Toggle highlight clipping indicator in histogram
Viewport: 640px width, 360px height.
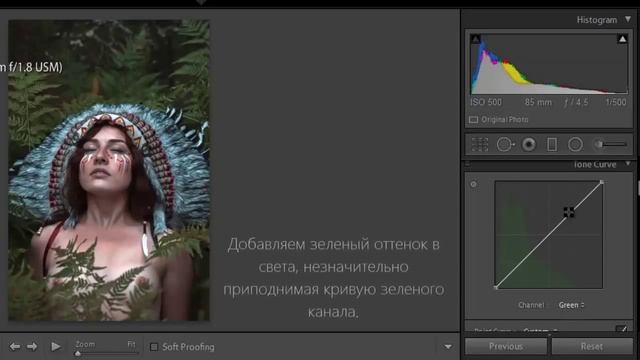pyautogui.click(x=622, y=39)
